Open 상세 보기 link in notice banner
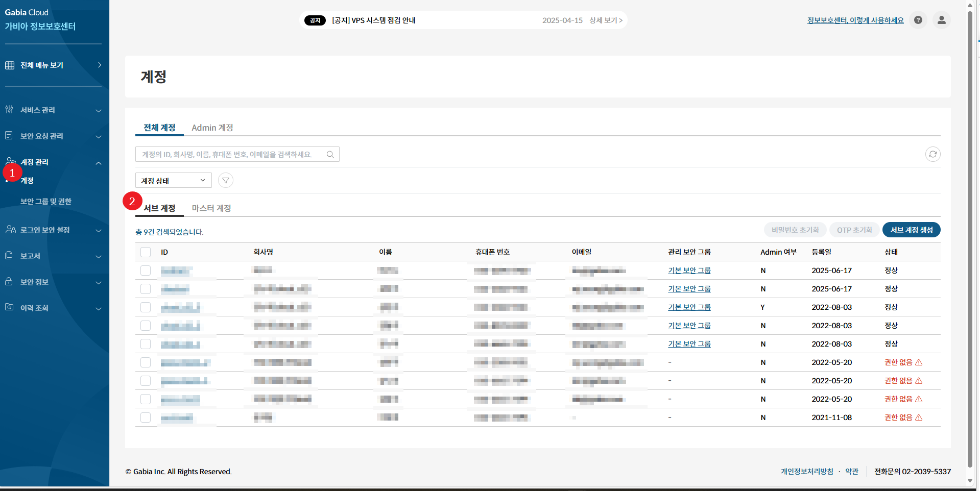The width and height of the screenshot is (980, 491). click(606, 20)
